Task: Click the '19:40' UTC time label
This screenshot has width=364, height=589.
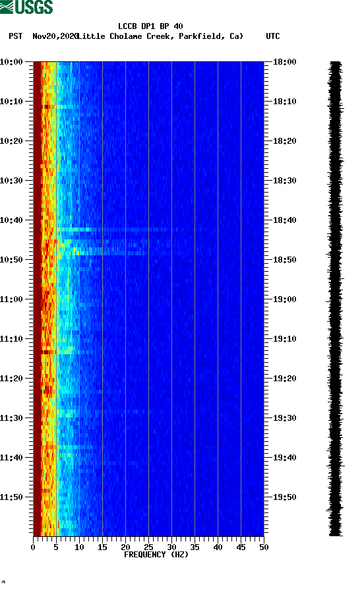Action: pyautogui.click(x=284, y=457)
